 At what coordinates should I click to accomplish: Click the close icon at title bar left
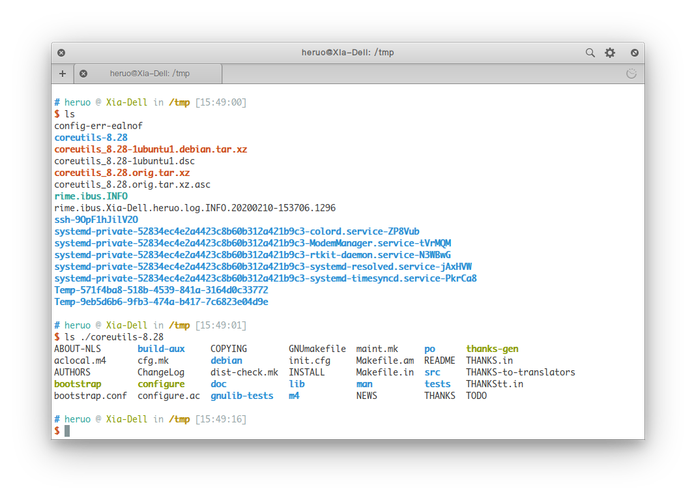(61, 53)
